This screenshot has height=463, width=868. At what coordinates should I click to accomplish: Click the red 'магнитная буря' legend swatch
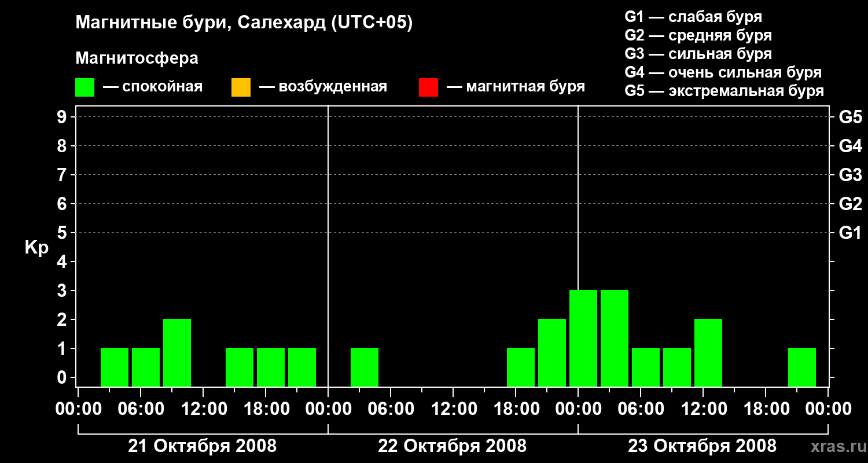tap(428, 87)
